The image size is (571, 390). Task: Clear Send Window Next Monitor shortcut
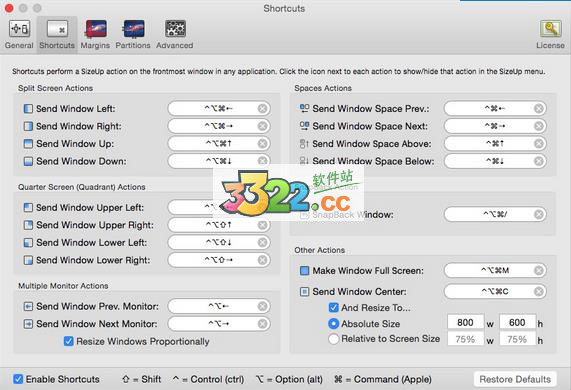pos(262,324)
